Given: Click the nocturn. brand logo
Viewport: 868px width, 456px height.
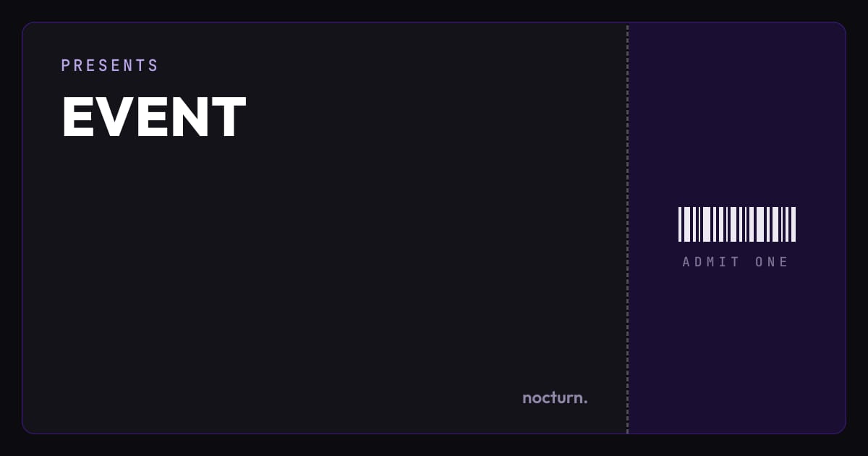Looking at the screenshot, I should coord(555,397).
